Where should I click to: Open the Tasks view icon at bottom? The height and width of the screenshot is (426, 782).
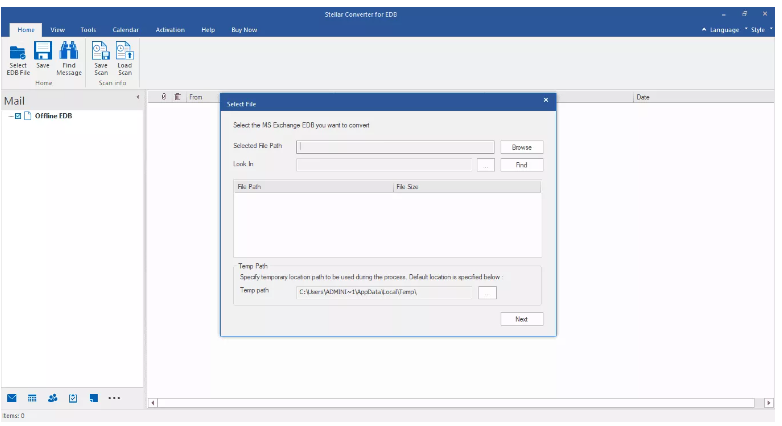[x=73, y=398]
